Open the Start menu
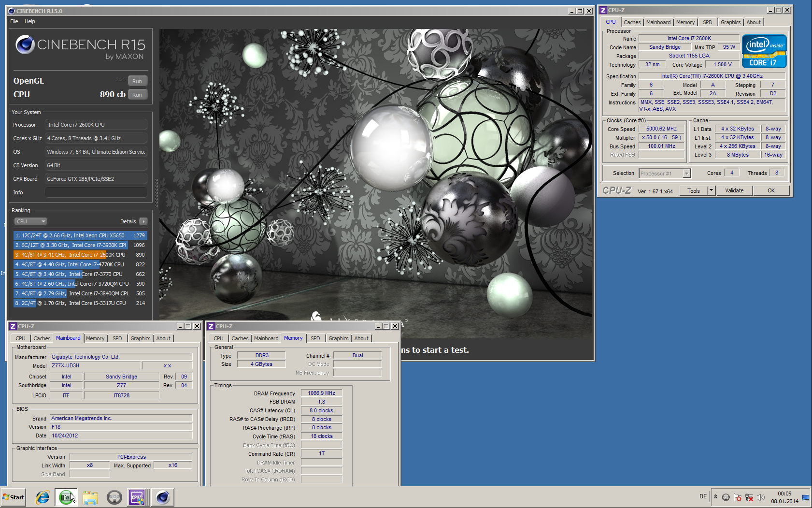Screen dimensions: 812x508 click(14, 497)
